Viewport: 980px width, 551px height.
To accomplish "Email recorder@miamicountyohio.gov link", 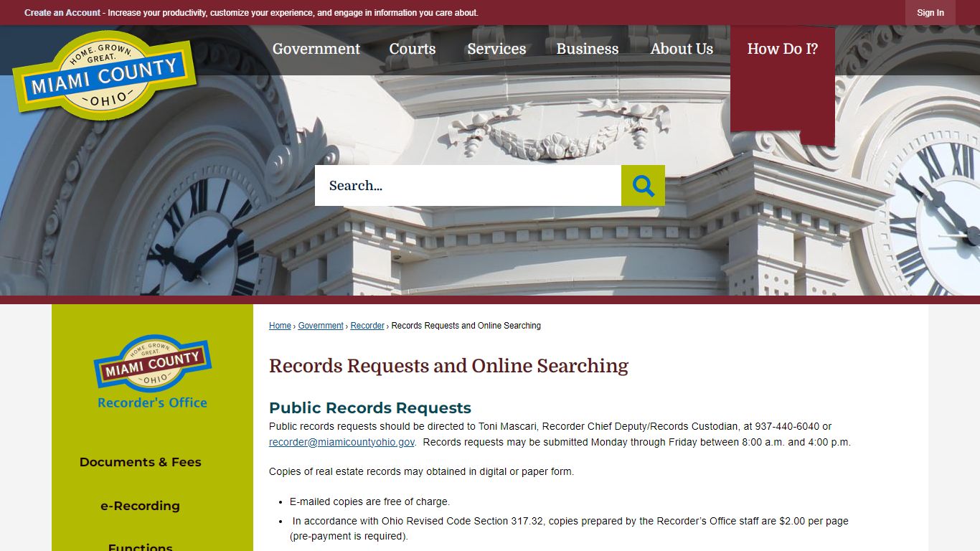I will point(341,443).
